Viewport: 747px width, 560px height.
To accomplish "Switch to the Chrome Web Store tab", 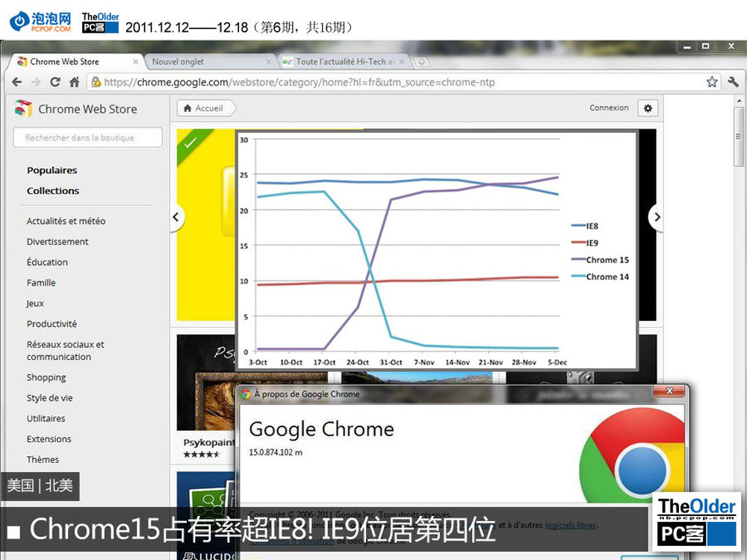I will coord(76,62).
